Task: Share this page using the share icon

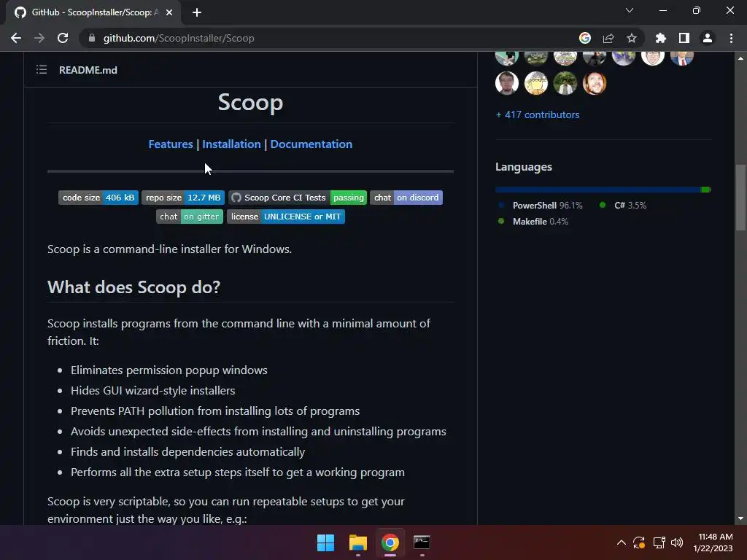Action: coord(608,38)
